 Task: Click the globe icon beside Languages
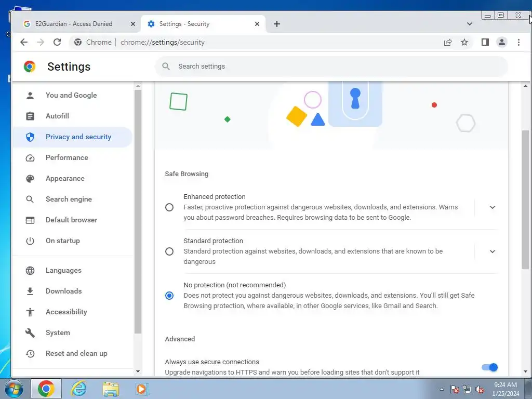coord(30,270)
